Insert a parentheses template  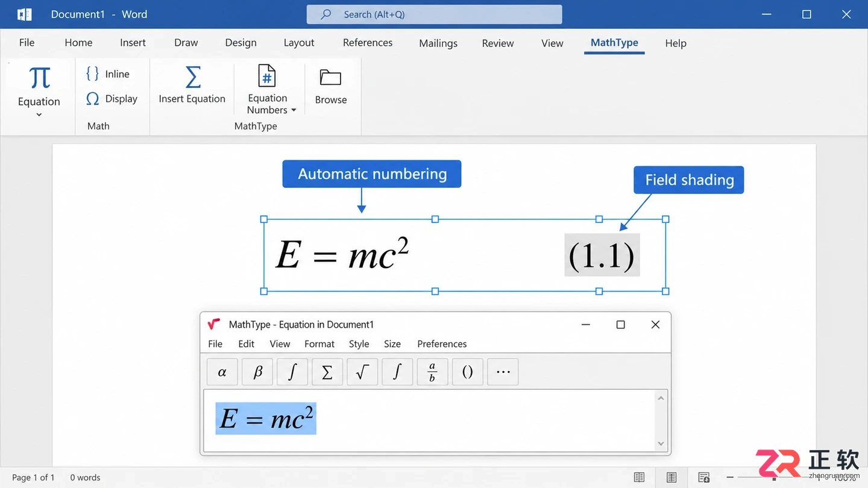467,372
